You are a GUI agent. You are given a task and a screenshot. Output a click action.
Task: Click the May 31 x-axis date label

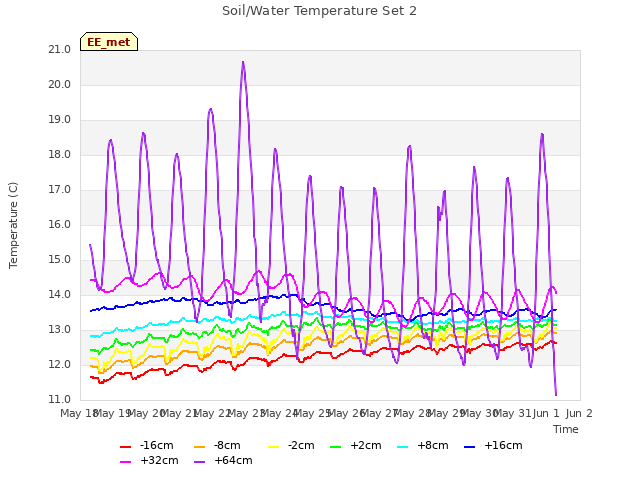tap(512, 414)
